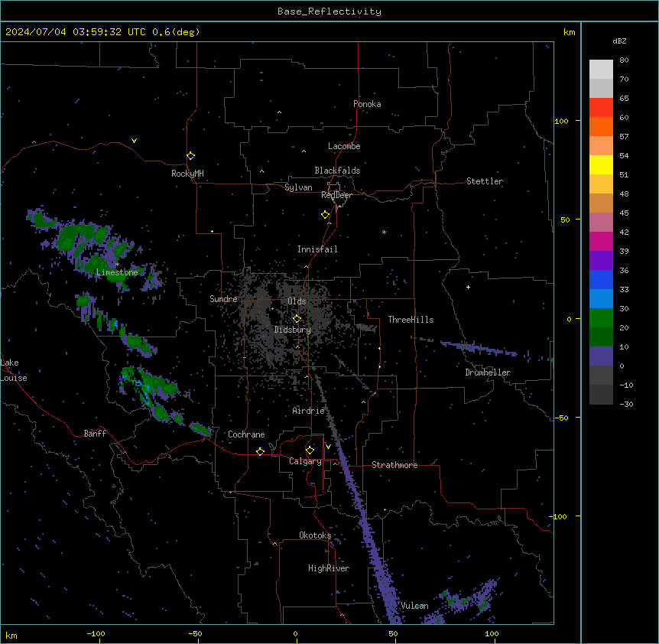Viewport: 659px width, 644px height.
Task: Click the white 70 dBZ legend swatch
Action: (601, 70)
